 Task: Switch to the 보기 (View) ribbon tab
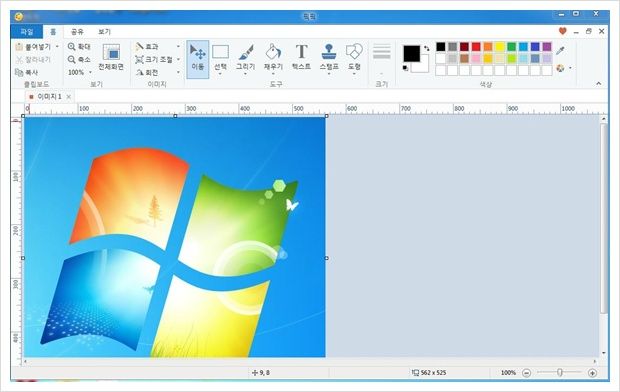104,32
